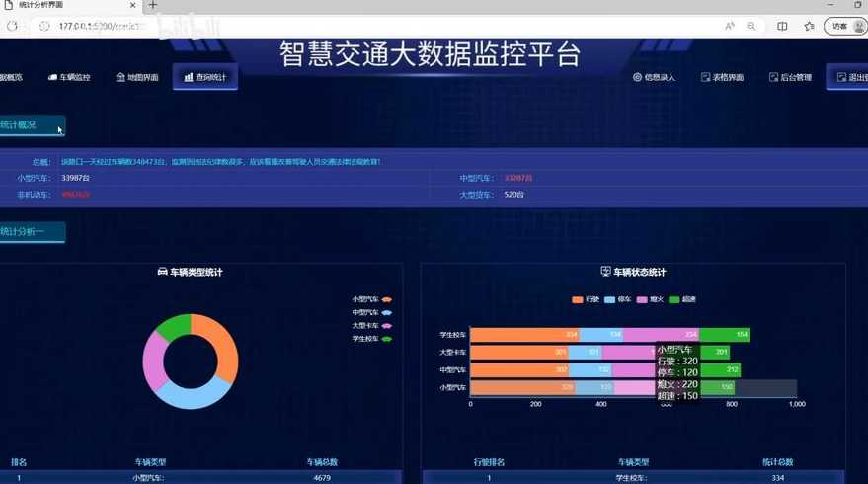
Task: Open the 后台管理 navigation item
Action: pyautogui.click(x=790, y=77)
